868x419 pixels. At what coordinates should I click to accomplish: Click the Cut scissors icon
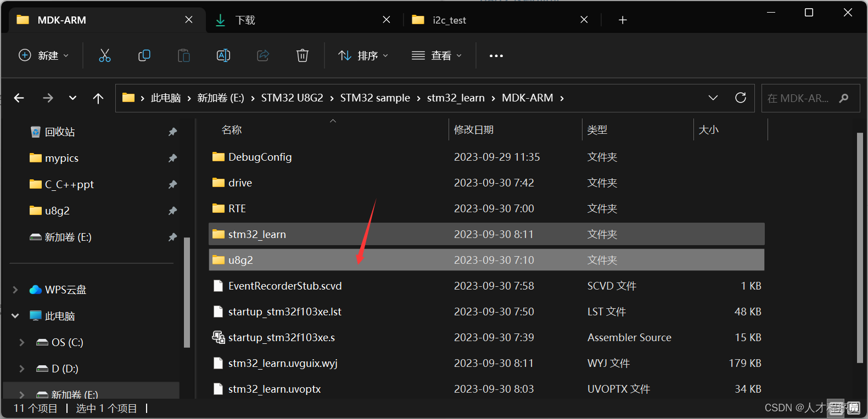click(104, 55)
